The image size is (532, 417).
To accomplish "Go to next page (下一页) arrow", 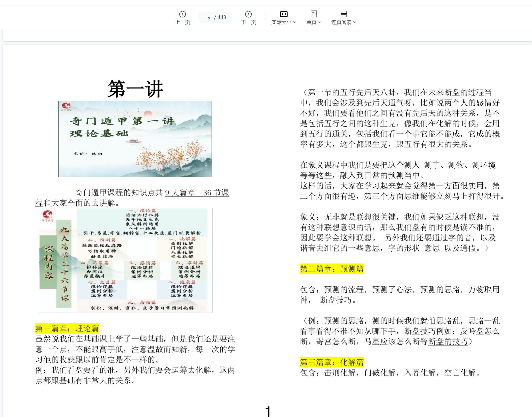I will point(248,14).
